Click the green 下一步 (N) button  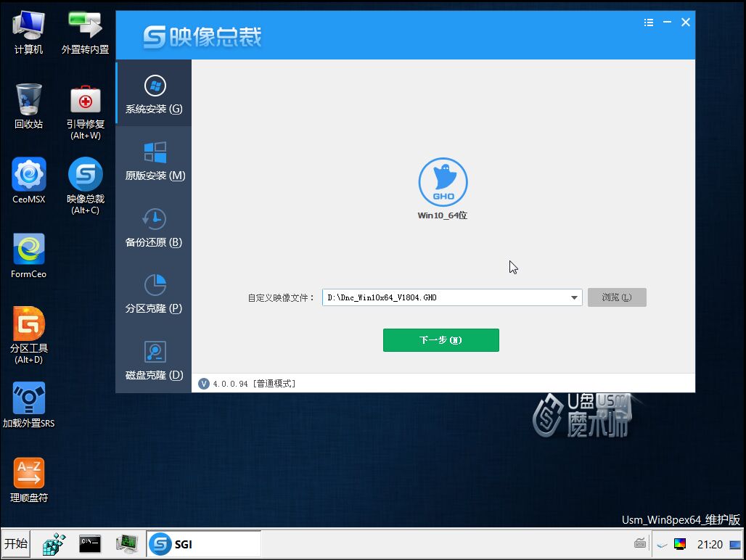(x=441, y=340)
